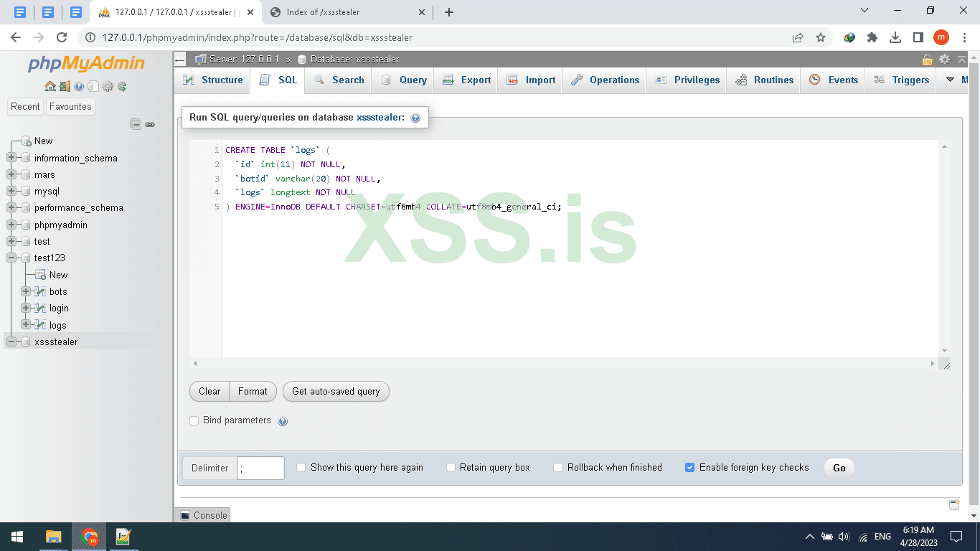Click the Go button to run query

[839, 468]
